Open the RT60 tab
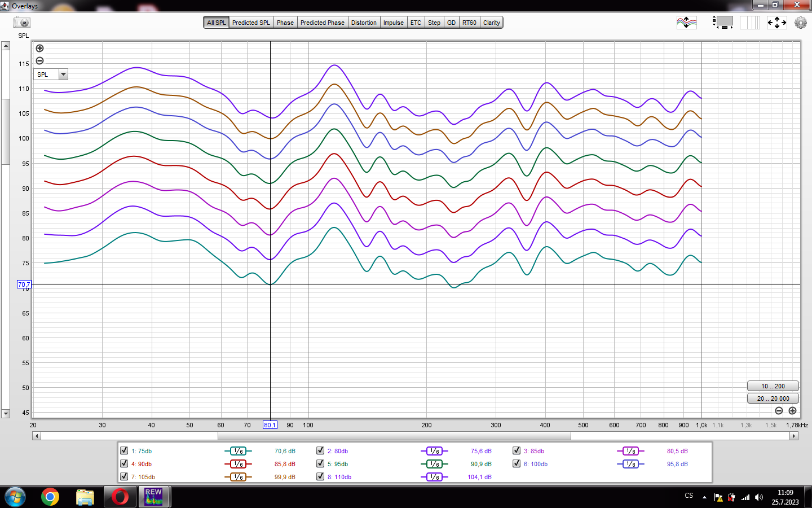 click(469, 23)
